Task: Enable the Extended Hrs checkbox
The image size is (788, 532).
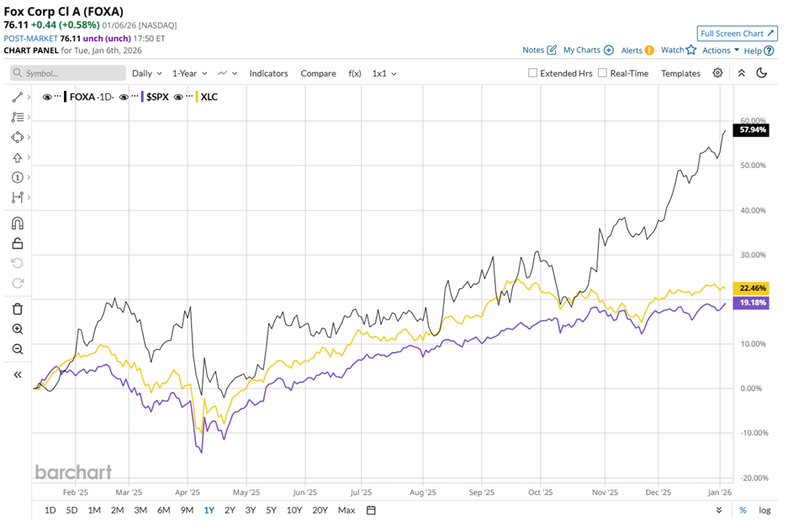Action: pyautogui.click(x=533, y=73)
